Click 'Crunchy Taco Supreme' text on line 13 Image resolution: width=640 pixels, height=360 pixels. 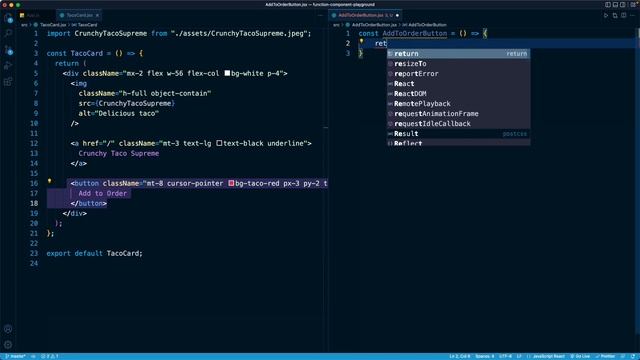click(x=119, y=153)
